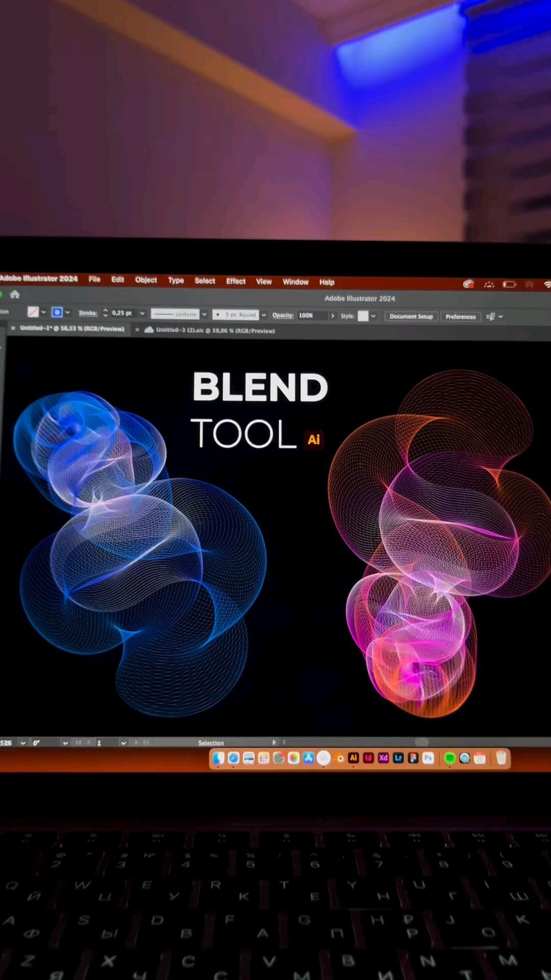This screenshot has width=551, height=980.
Task: Adjust stroke weight stepper arrows
Action: click(106, 313)
